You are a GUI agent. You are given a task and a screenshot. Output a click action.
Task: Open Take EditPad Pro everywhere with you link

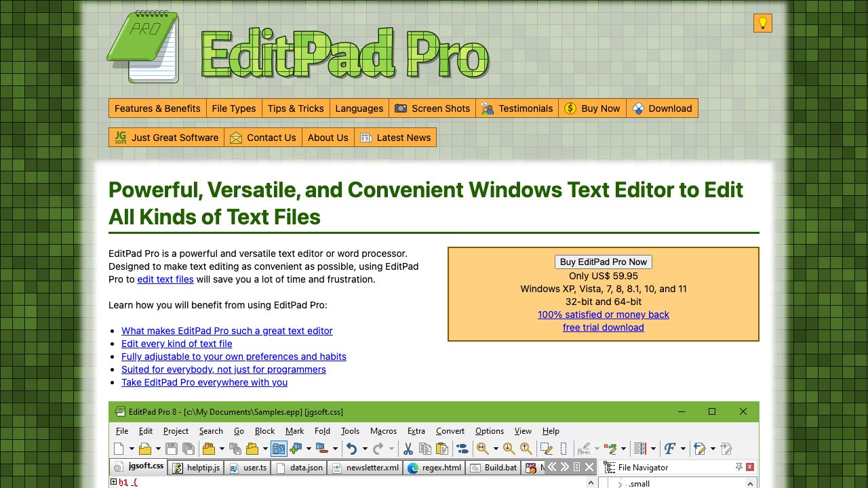pyautogui.click(x=205, y=382)
